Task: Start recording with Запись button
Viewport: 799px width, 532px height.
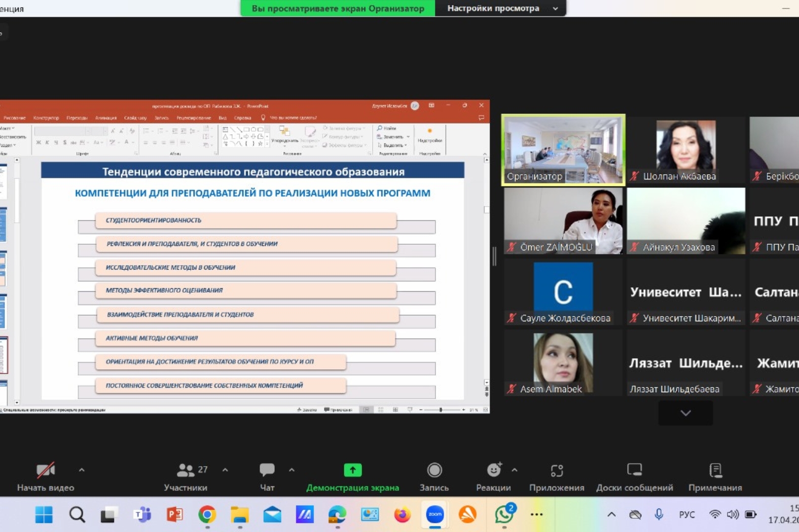Action: click(x=434, y=471)
